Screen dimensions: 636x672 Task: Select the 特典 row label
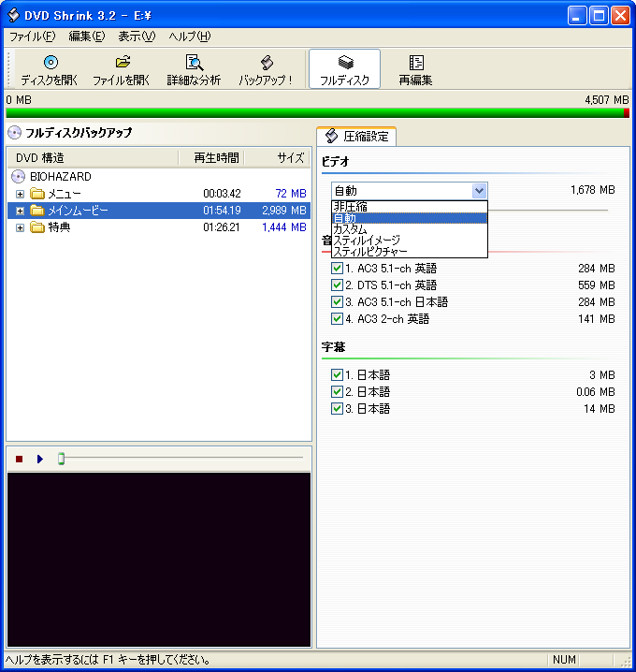point(59,227)
